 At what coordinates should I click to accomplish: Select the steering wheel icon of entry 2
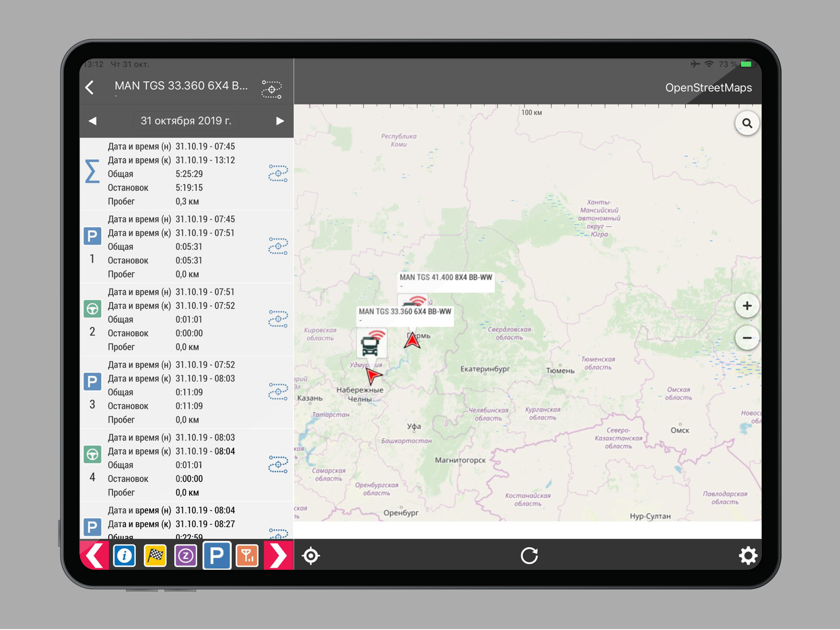(x=92, y=309)
